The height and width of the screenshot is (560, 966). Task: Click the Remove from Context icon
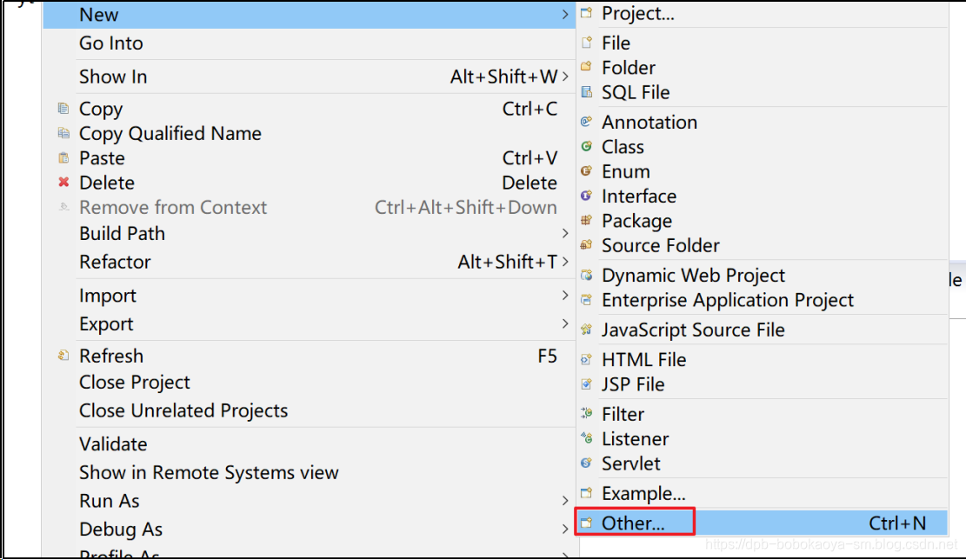(x=63, y=207)
